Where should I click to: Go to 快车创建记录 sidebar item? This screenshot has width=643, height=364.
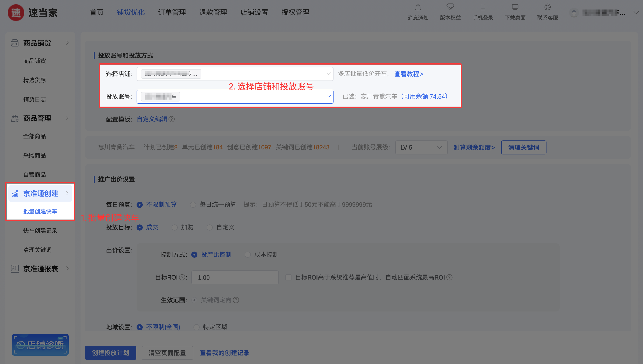coord(40,231)
